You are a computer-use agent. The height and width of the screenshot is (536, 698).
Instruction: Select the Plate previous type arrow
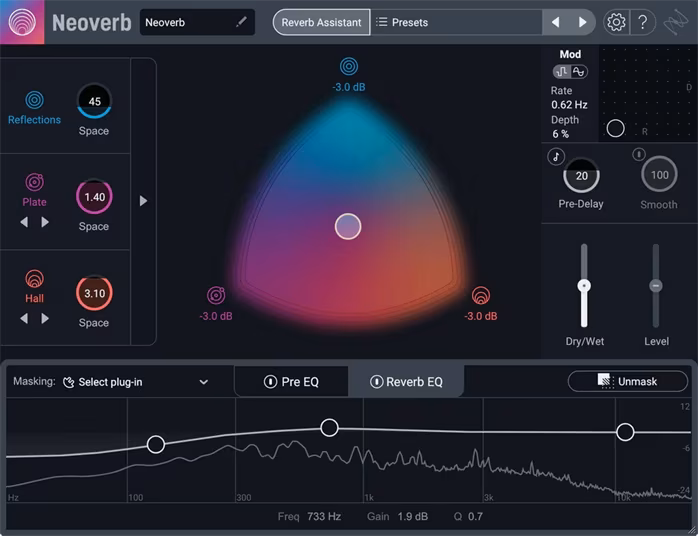click(24, 222)
